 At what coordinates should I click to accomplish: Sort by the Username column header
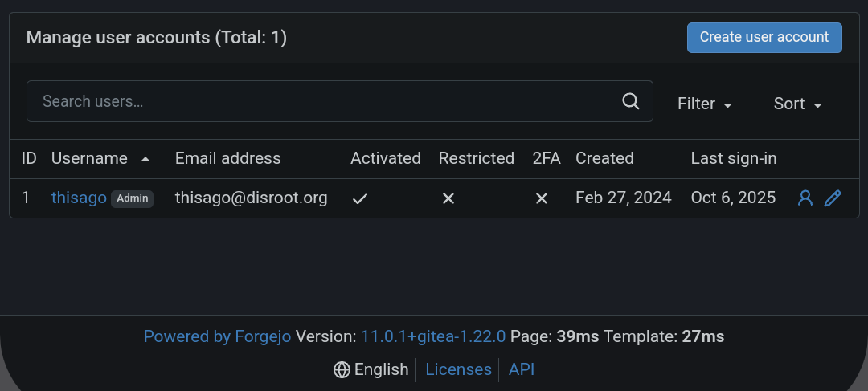89,158
